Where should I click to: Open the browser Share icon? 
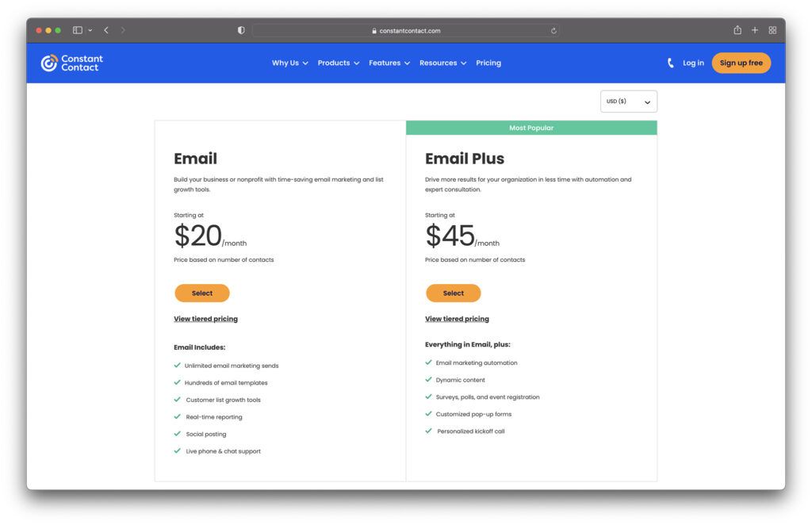pyautogui.click(x=737, y=29)
